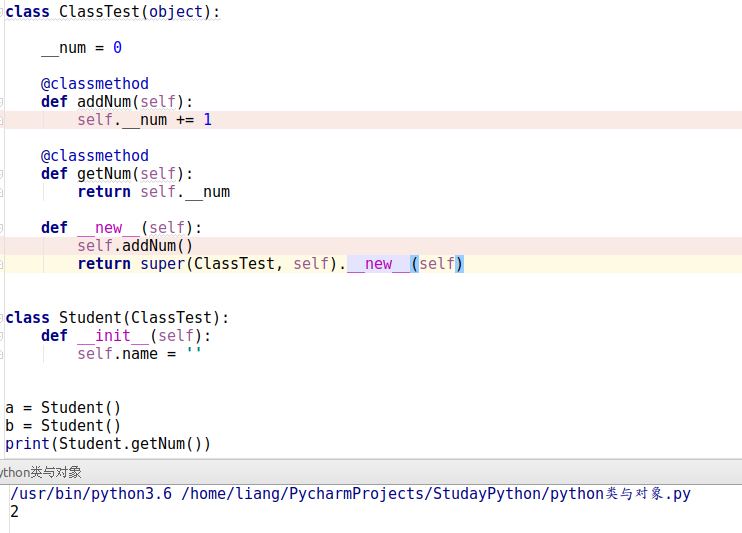
Task: Click the highlighted line 'self.__num += 1'
Action: pos(144,120)
